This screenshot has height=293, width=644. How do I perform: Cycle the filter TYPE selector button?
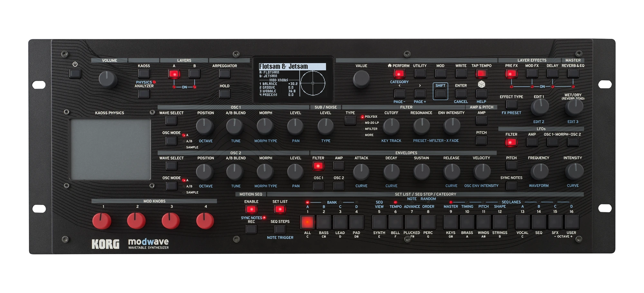point(350,121)
